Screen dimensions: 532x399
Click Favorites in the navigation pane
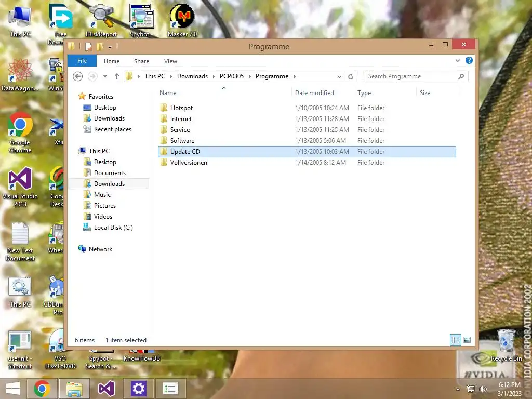coord(101,96)
